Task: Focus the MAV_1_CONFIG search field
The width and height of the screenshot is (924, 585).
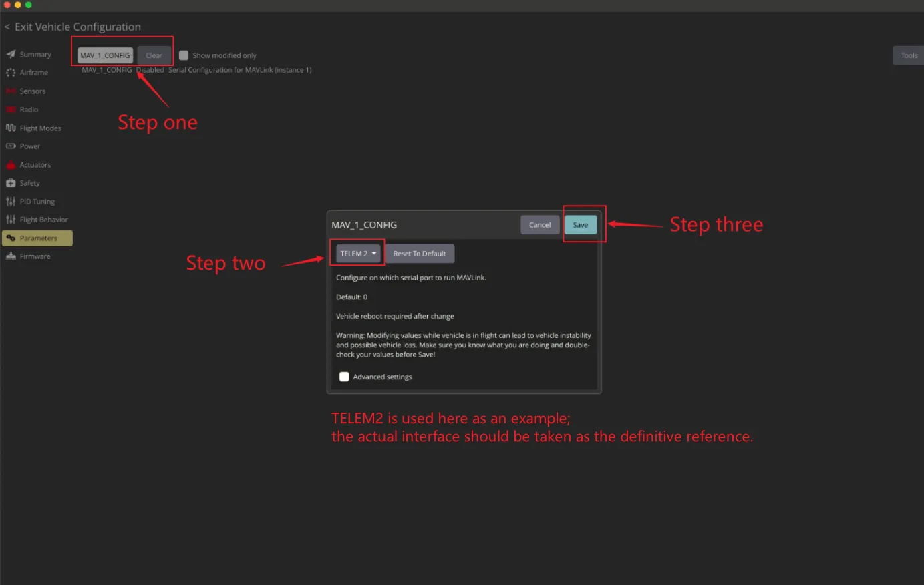Action: tap(105, 55)
